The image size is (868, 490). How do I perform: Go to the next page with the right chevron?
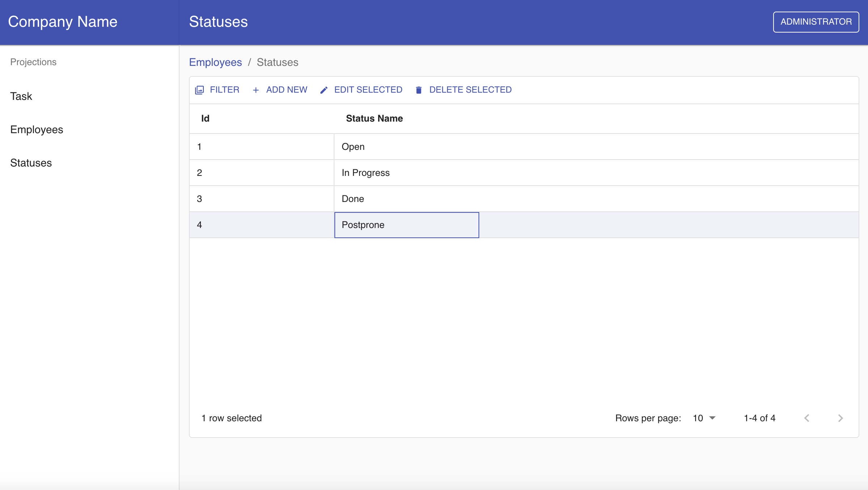click(x=840, y=418)
